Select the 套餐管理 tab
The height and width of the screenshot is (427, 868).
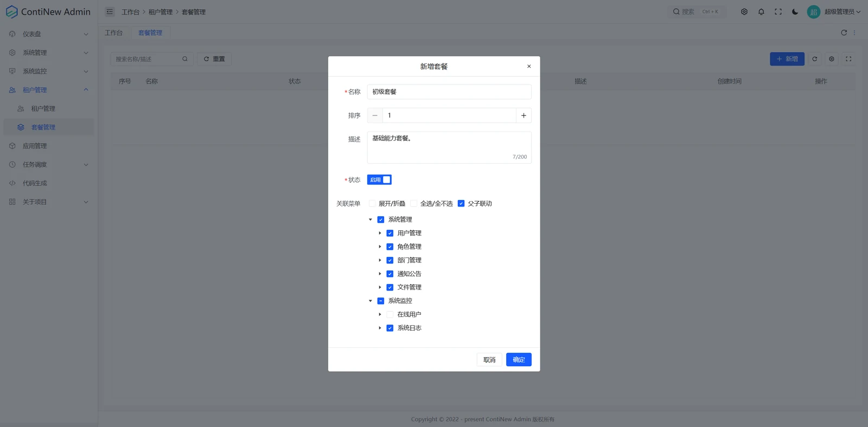tap(150, 33)
